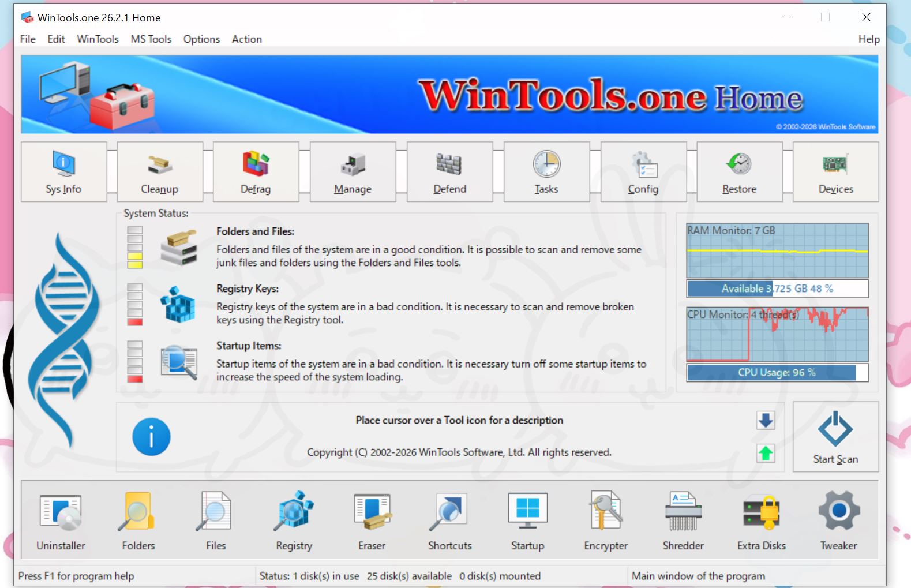The height and width of the screenshot is (588, 911).
Task: Launch the Folders scan tool
Action: [x=138, y=520]
